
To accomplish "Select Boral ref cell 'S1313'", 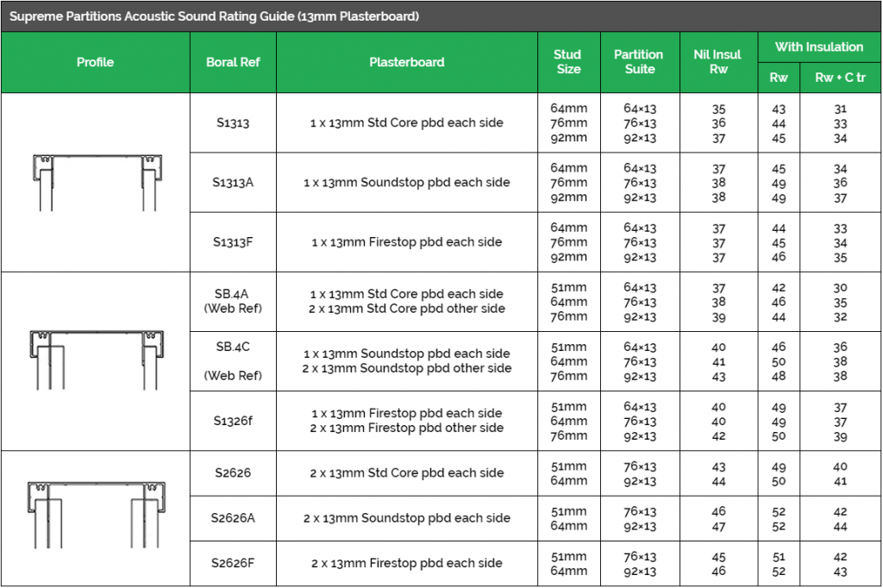I will [233, 122].
